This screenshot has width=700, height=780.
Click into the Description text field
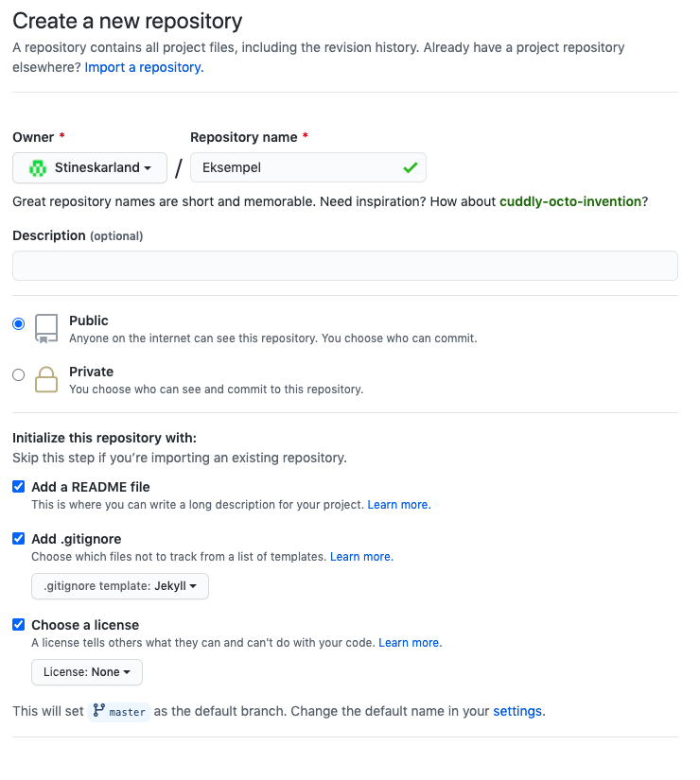pos(345,266)
